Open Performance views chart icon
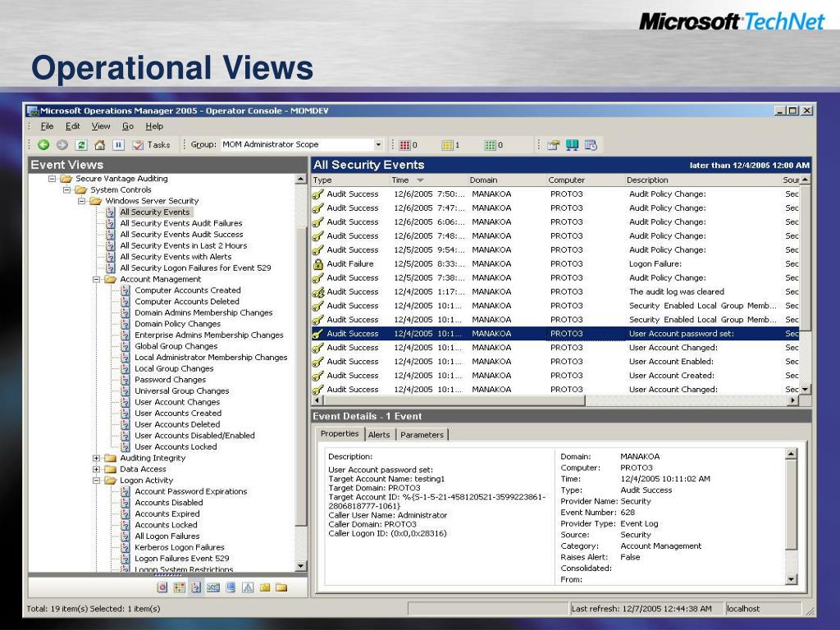840x630 pixels. click(x=213, y=587)
